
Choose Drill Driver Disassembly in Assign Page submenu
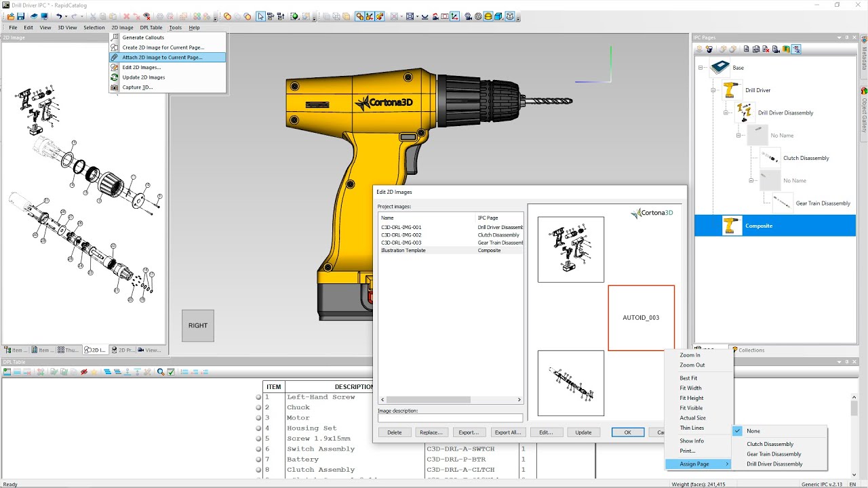pyautogui.click(x=779, y=464)
